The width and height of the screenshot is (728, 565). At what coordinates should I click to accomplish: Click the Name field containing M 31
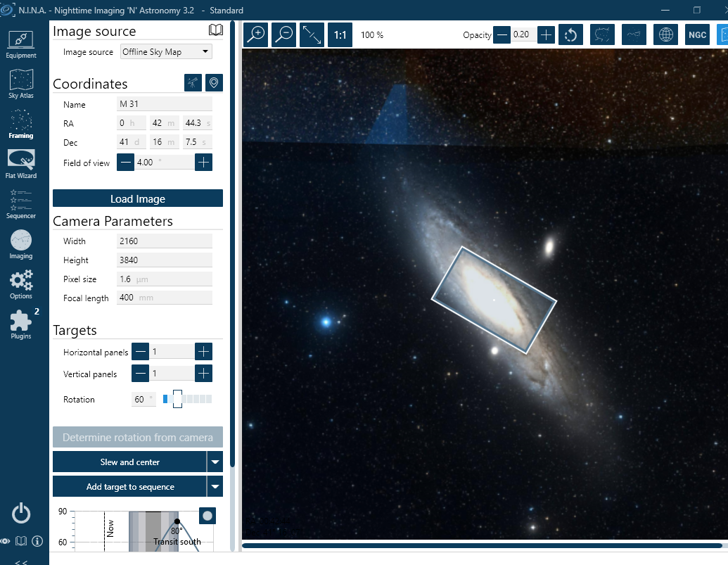165,104
